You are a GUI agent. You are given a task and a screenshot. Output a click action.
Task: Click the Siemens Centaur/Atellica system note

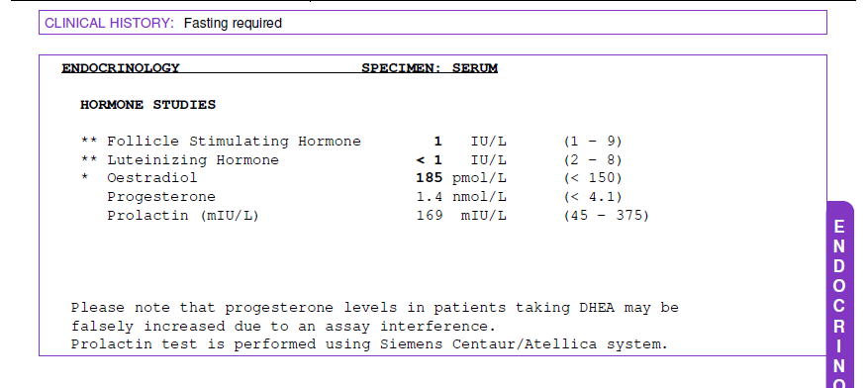(369, 344)
